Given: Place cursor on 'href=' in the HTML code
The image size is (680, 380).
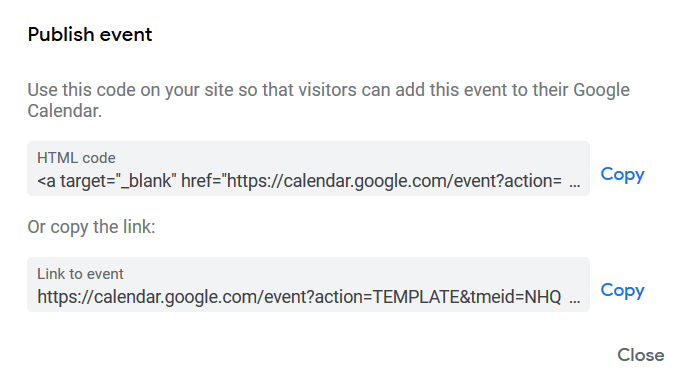Looking at the screenshot, I should [201, 181].
